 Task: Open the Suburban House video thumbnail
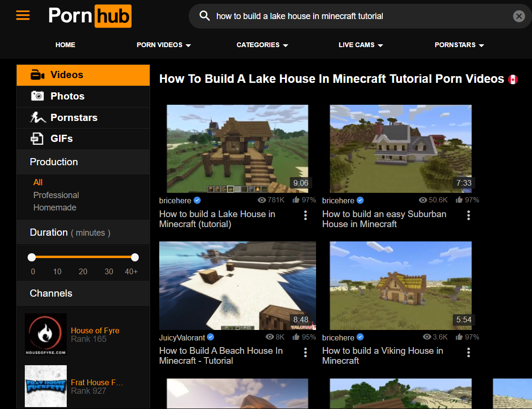(401, 149)
